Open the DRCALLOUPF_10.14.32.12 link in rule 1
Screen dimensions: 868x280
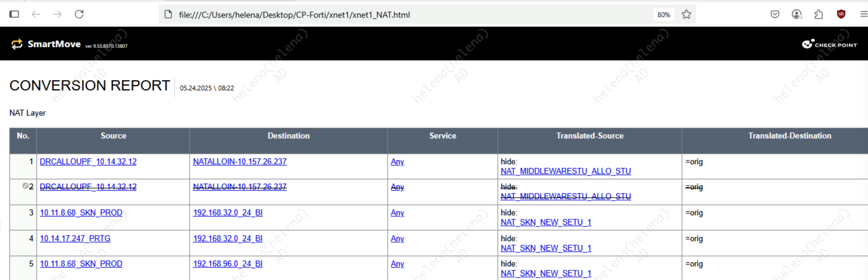pyautogui.click(x=88, y=162)
